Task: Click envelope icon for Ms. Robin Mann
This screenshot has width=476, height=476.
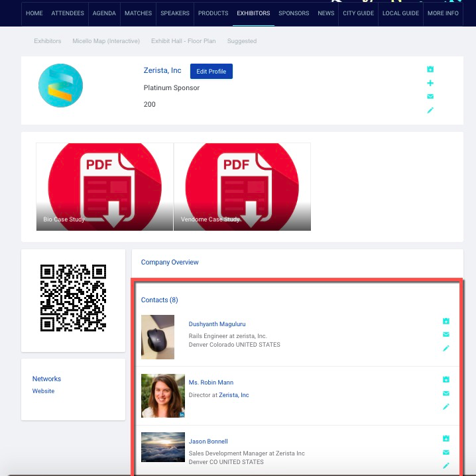Action: 446,393
